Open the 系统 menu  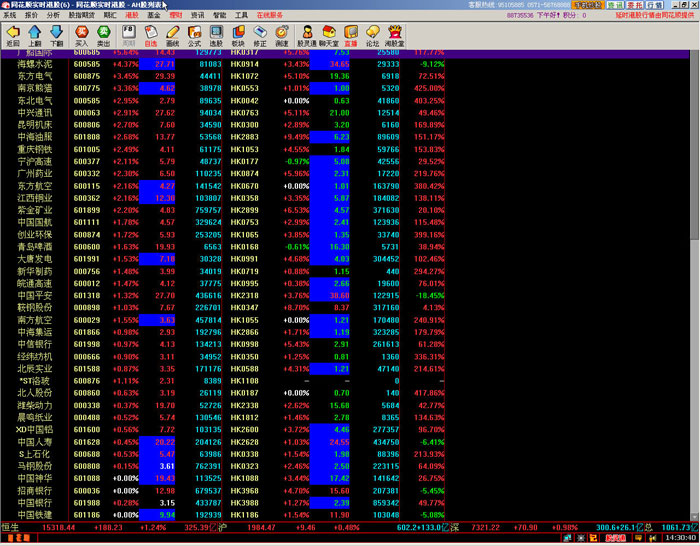click(10, 16)
